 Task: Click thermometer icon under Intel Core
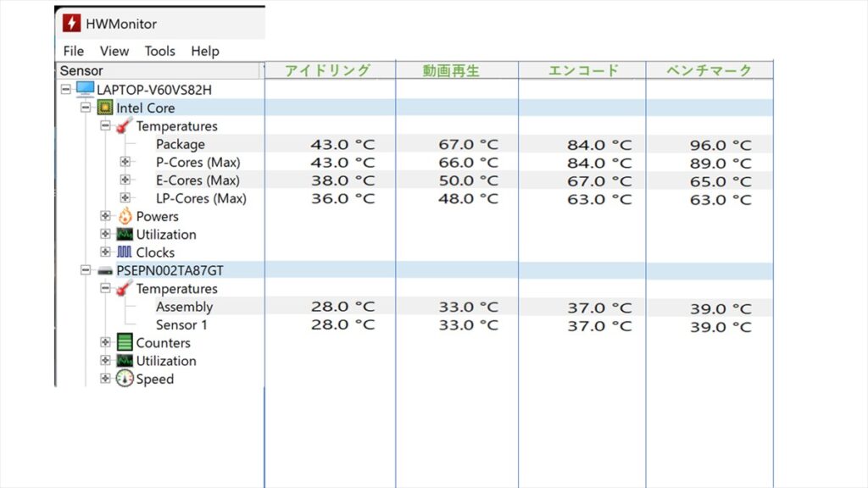point(124,125)
